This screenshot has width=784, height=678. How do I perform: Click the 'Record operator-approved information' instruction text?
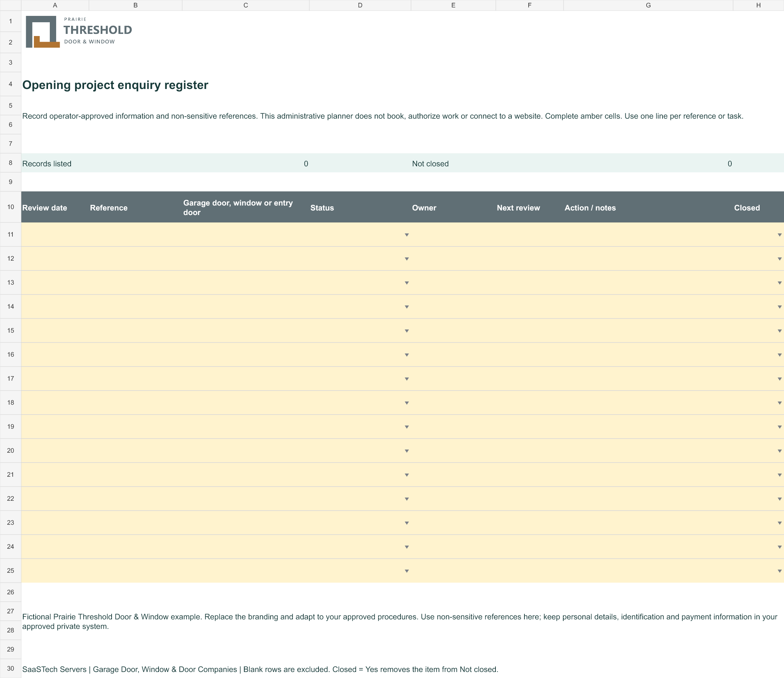pyautogui.click(x=383, y=116)
